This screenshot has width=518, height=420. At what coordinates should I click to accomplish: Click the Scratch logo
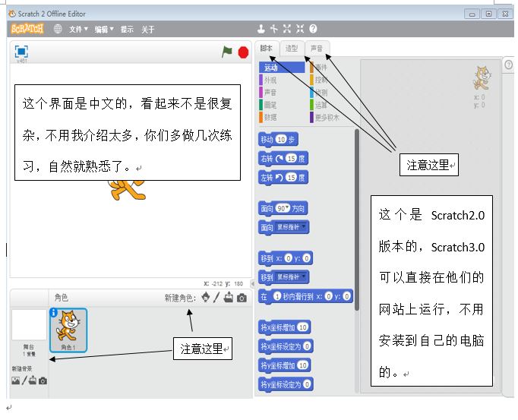click(27, 29)
